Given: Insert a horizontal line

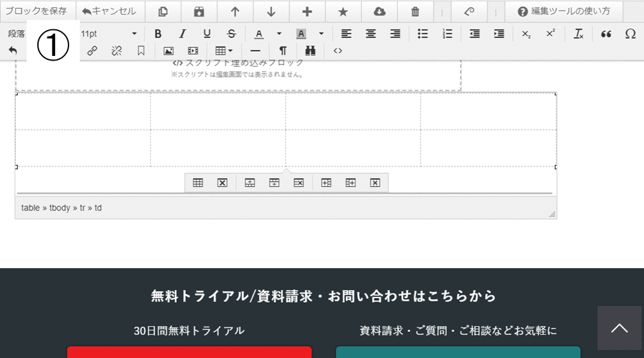Looking at the screenshot, I should [x=255, y=51].
